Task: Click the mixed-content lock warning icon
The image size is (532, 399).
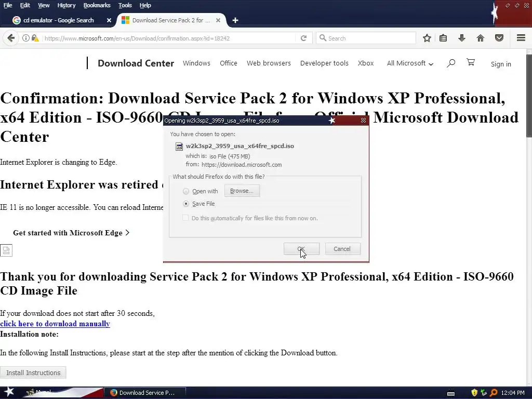Action: (x=35, y=38)
